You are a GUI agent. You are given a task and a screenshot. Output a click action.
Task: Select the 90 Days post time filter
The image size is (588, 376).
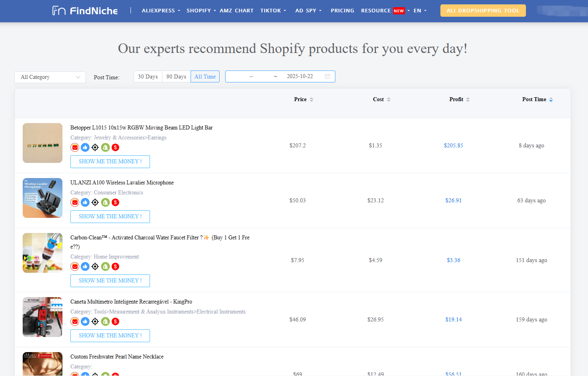[x=176, y=76]
